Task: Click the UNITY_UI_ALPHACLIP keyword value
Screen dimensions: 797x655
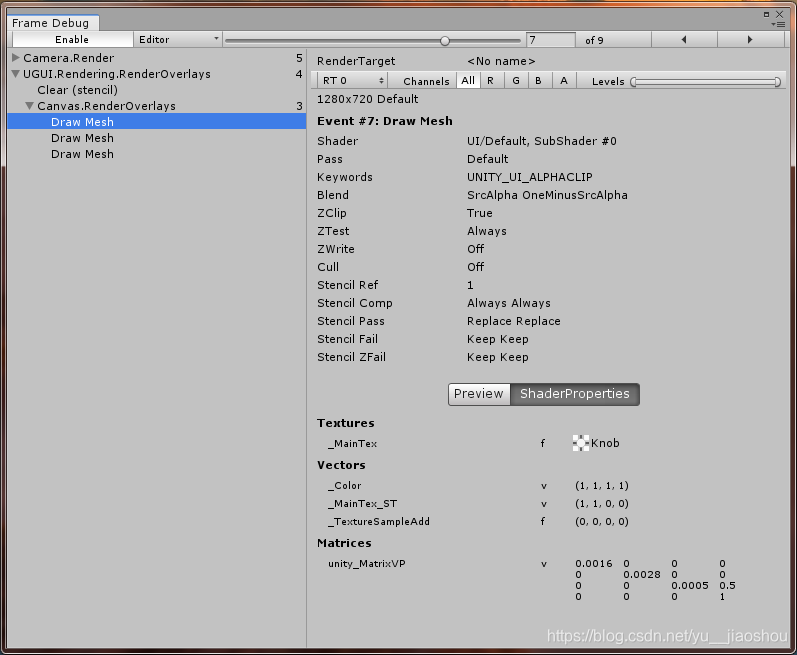Action: point(530,177)
